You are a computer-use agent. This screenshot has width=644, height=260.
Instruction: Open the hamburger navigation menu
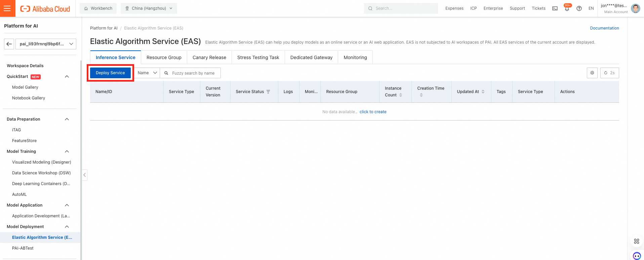click(7, 8)
